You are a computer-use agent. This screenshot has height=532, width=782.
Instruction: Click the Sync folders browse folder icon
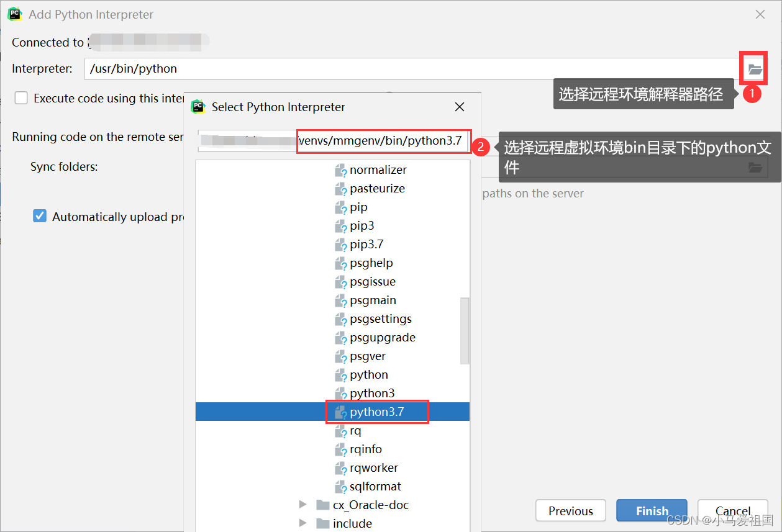click(755, 167)
